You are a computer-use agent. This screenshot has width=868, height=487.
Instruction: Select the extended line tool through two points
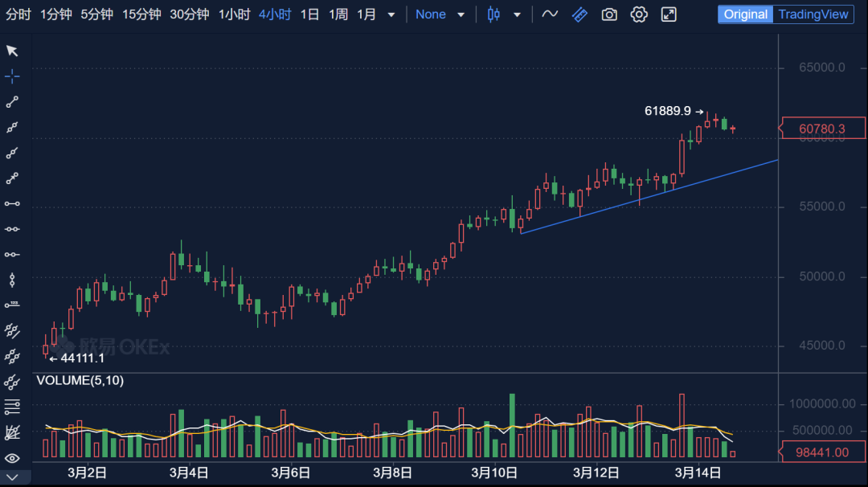coord(12,127)
